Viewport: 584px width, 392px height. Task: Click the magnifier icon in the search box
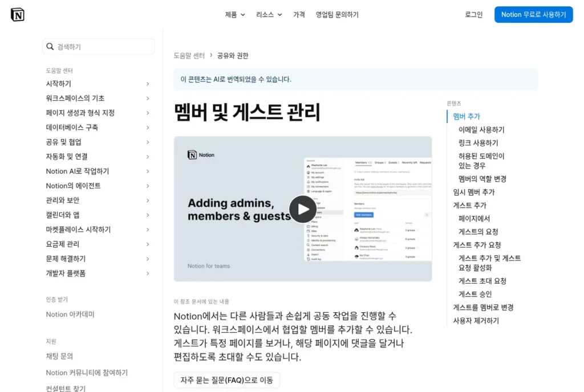50,47
